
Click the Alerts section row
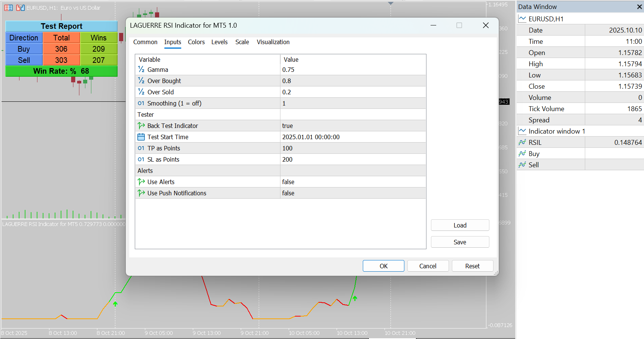(x=280, y=171)
